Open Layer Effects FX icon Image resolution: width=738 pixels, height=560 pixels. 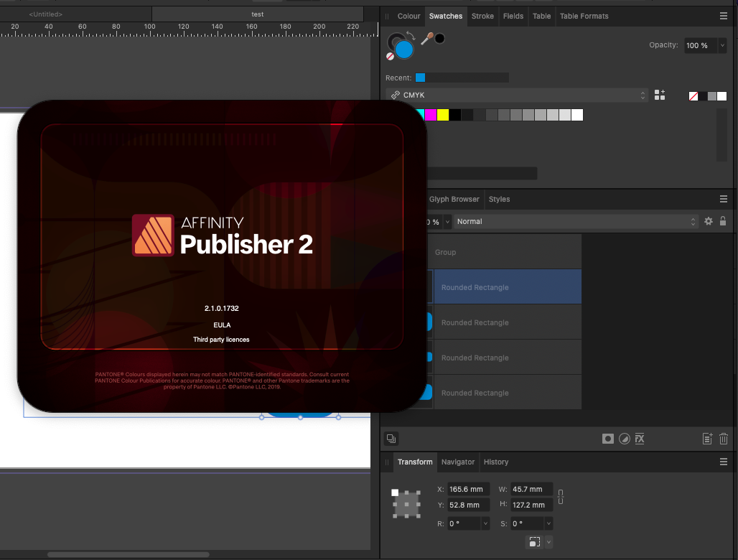(640, 439)
